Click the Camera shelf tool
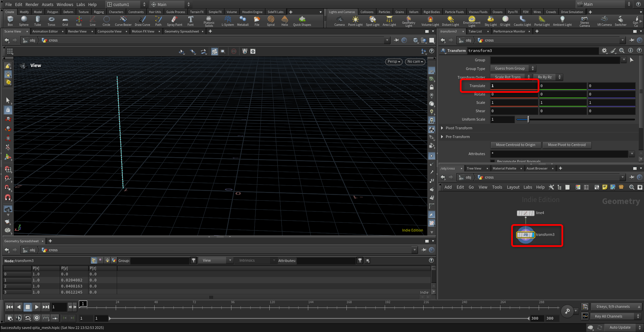The width and height of the screenshot is (644, 332). coord(339,21)
